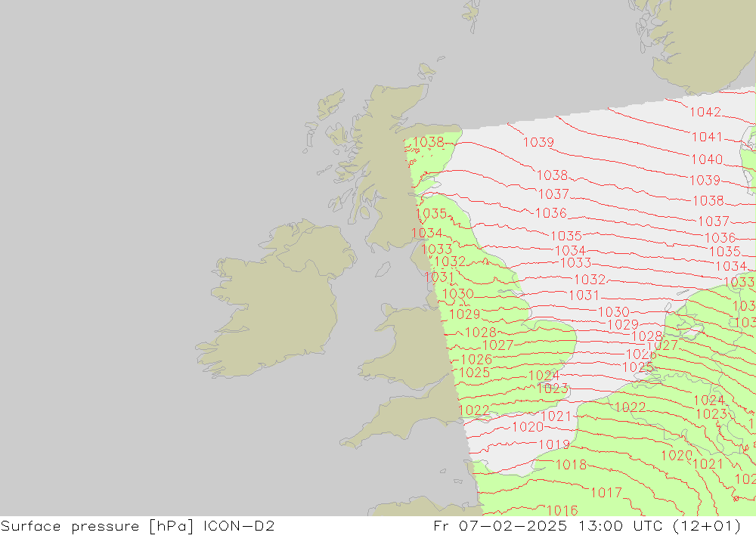The width and height of the screenshot is (756, 554).
Task: Click the 1038 label over Scotland
Action: coord(429,142)
